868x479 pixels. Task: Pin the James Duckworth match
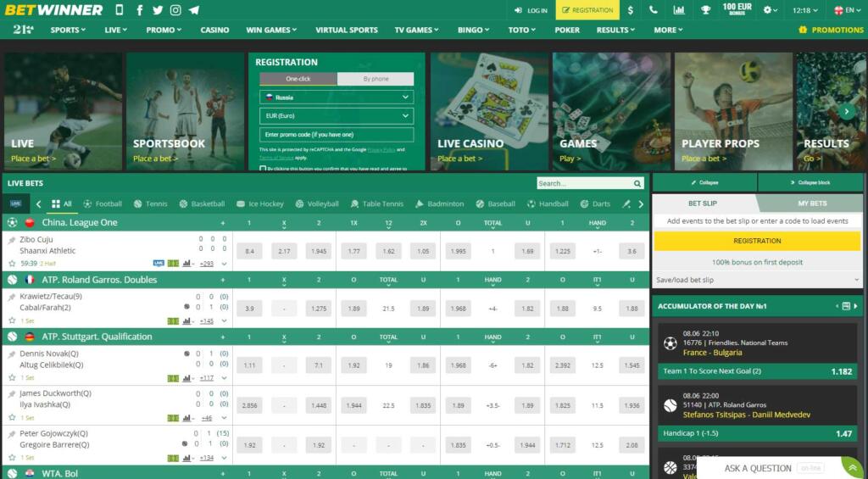12,394
